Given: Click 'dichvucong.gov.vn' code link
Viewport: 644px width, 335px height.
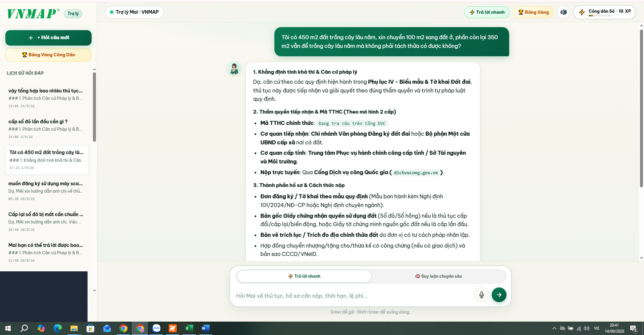Looking at the screenshot, I should [x=416, y=173].
